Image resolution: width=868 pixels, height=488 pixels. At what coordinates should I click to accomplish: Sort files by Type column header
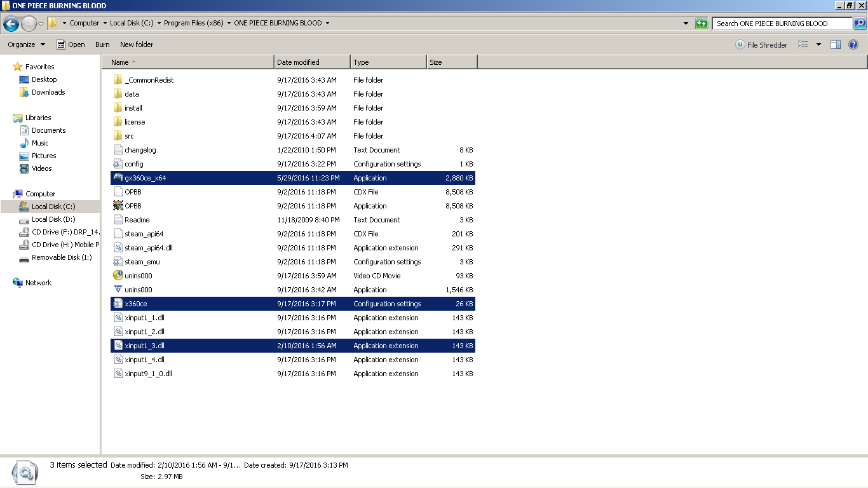pos(388,62)
